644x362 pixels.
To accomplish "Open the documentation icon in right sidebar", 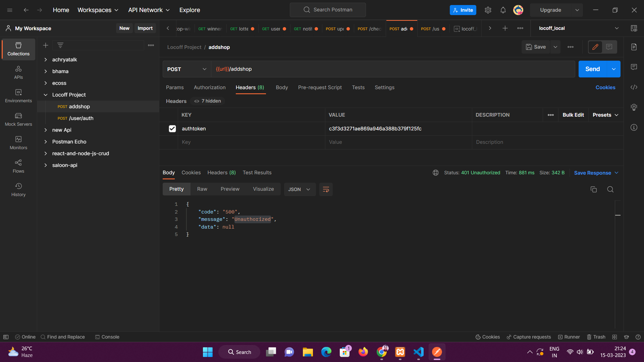I will pyautogui.click(x=634, y=47).
